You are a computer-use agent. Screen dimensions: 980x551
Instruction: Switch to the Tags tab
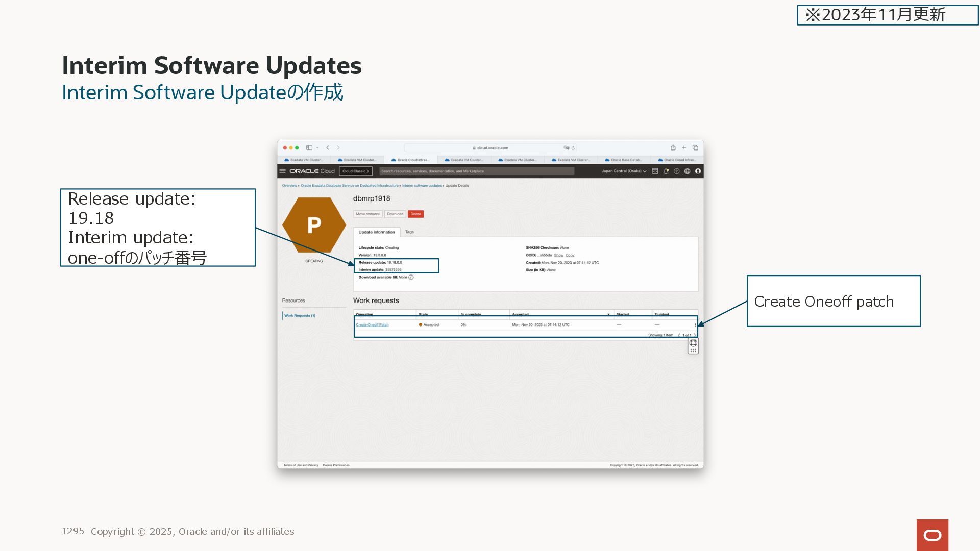(x=409, y=232)
